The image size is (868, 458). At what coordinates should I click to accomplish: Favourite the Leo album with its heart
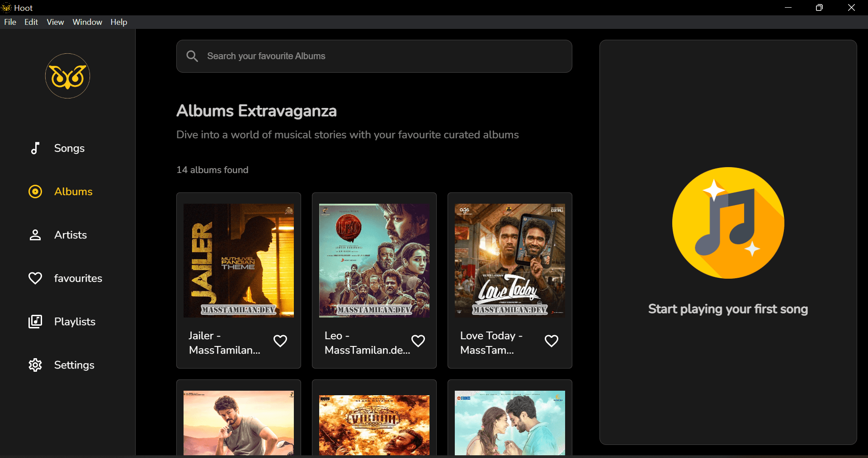[418, 341]
